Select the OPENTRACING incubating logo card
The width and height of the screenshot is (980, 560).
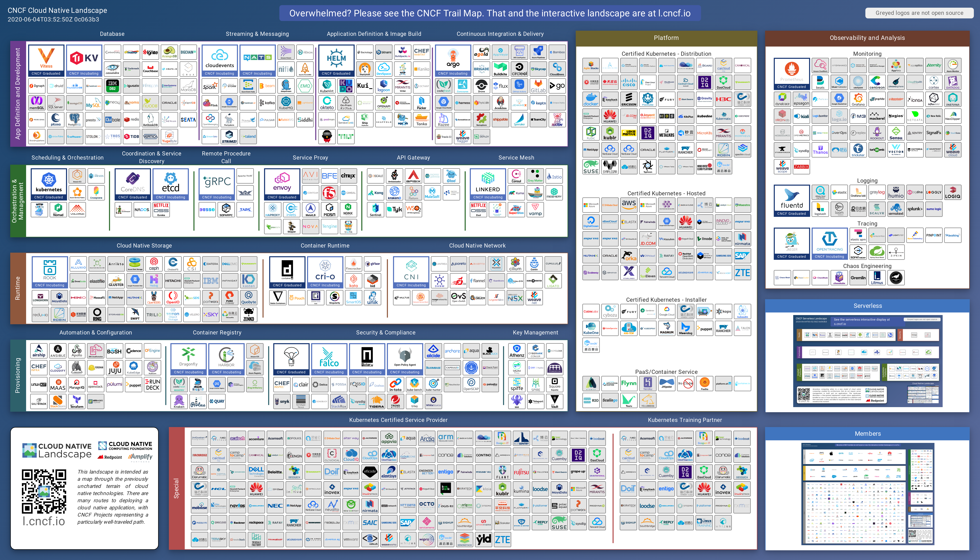pyautogui.click(x=830, y=244)
